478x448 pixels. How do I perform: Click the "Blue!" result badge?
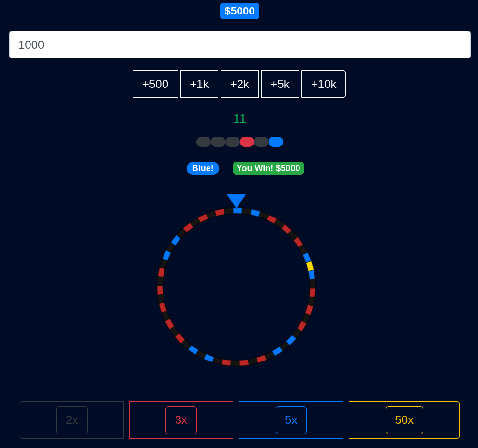(203, 168)
